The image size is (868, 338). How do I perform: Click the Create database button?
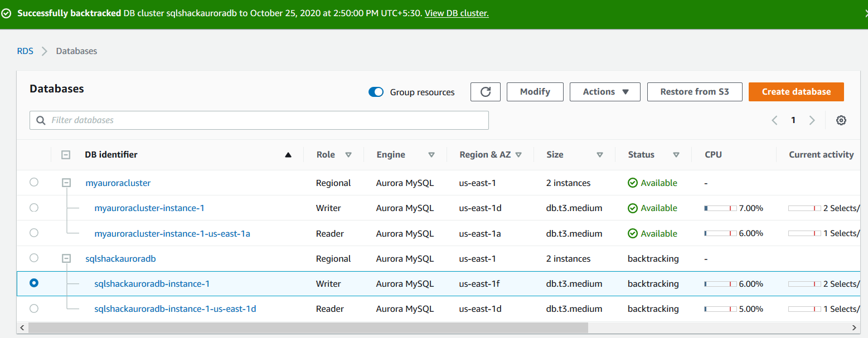[x=796, y=92]
